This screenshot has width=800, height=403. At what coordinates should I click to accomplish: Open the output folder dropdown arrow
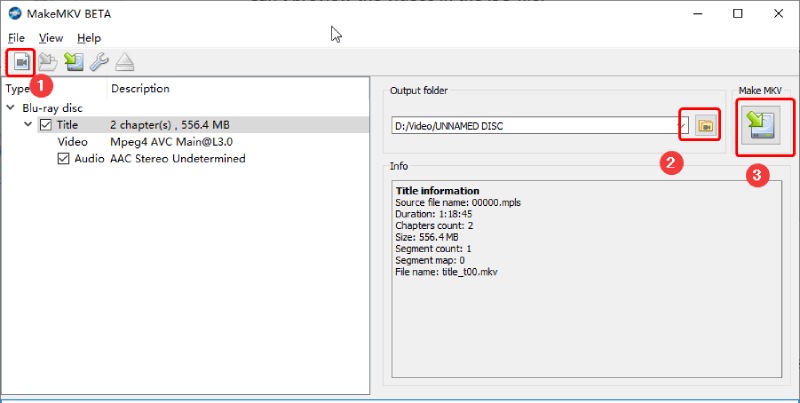pos(682,126)
